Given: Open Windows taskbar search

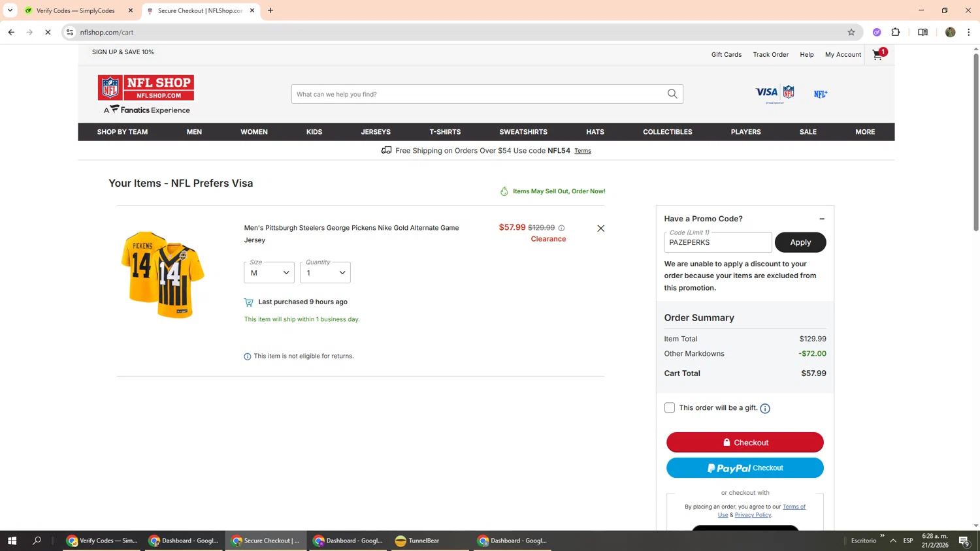Looking at the screenshot, I should pos(37,541).
